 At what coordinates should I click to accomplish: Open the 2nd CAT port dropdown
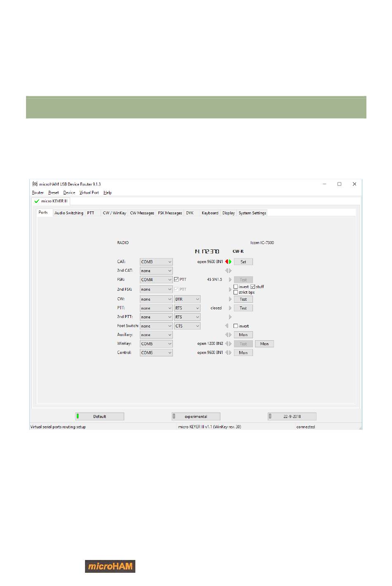point(156,271)
